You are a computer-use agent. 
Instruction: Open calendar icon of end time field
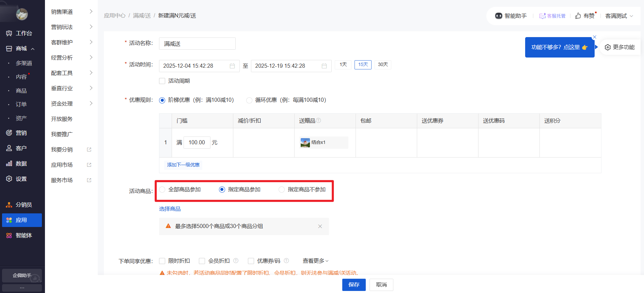coord(324,66)
